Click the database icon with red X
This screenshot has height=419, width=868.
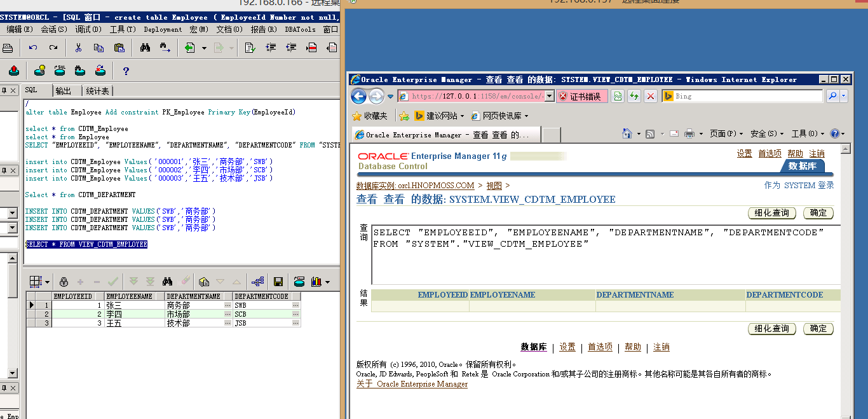point(100,71)
